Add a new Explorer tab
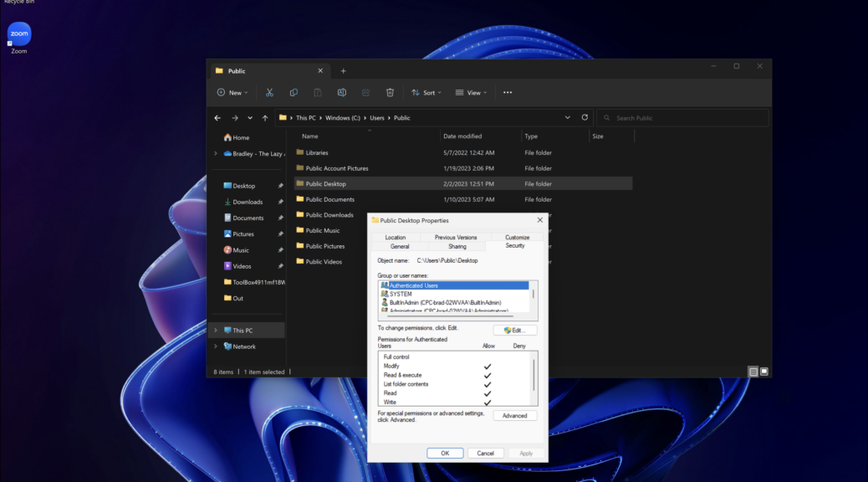Viewport: 868px width, 482px height. [343, 71]
